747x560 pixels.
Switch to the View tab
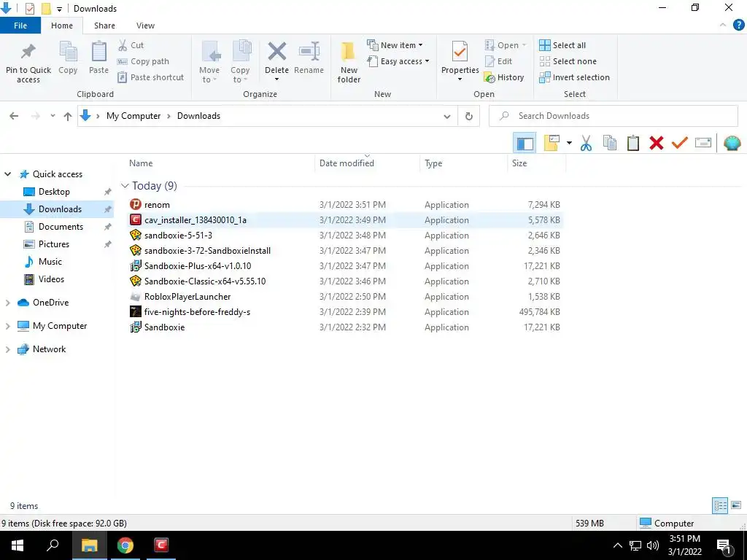(x=145, y=26)
